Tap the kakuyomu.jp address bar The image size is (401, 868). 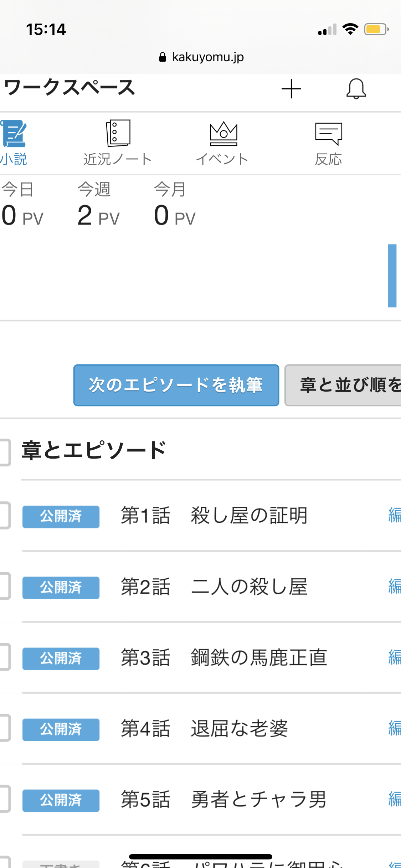point(201,57)
